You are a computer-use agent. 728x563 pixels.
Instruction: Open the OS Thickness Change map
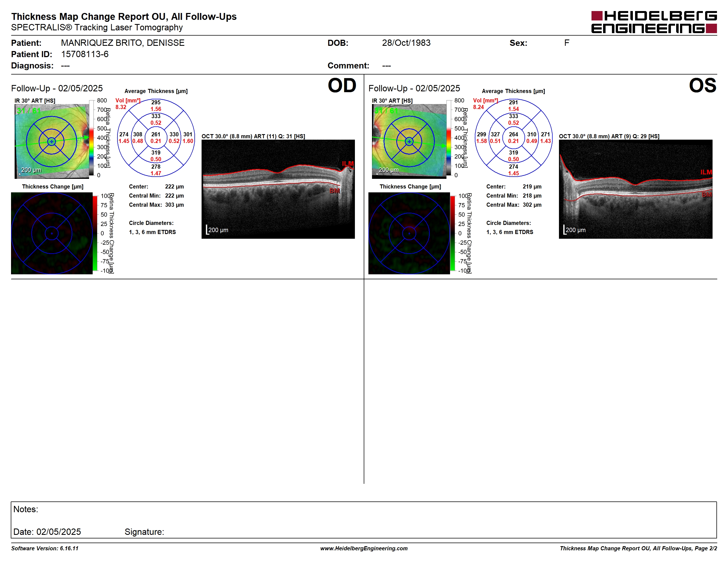coord(409,233)
